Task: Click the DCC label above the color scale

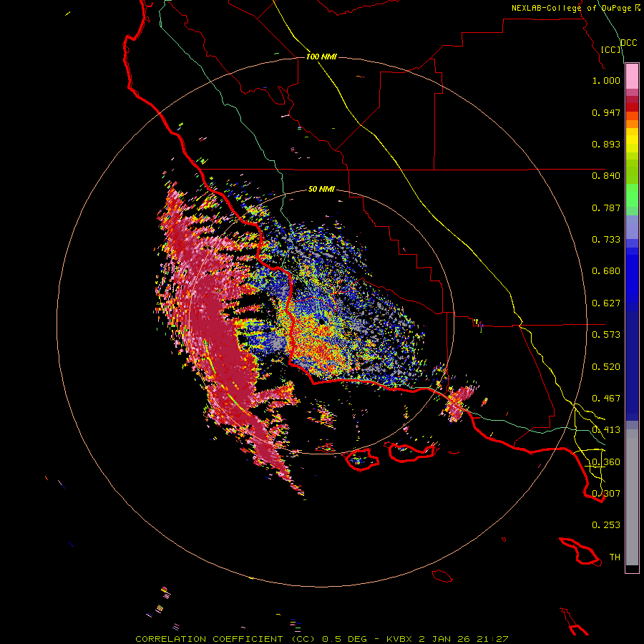Action: point(629,43)
